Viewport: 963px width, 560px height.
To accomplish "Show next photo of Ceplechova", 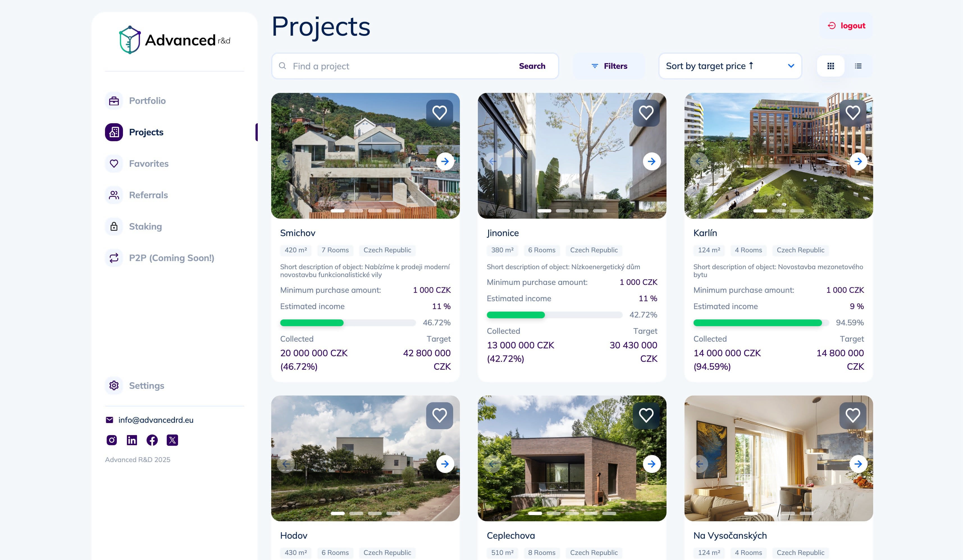I will (652, 464).
